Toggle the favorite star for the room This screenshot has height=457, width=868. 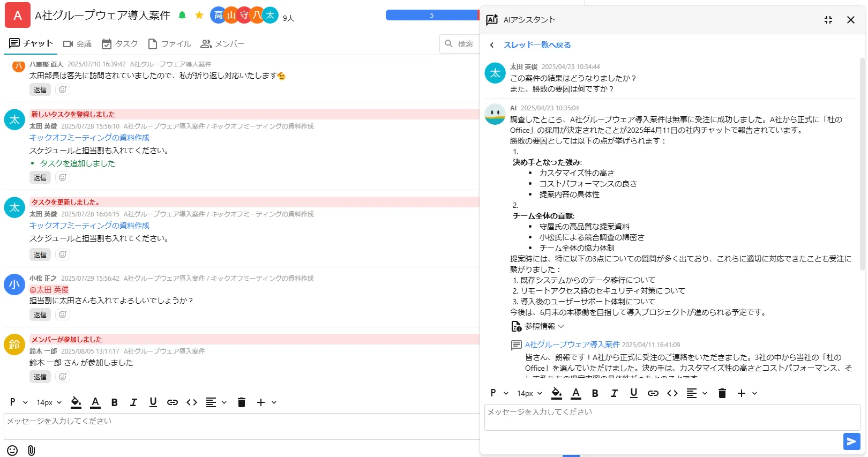tap(199, 15)
